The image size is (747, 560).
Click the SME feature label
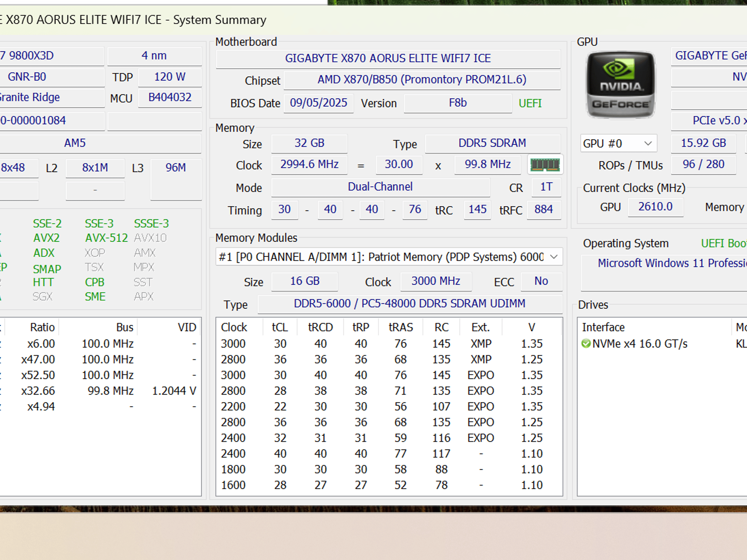coord(95,297)
